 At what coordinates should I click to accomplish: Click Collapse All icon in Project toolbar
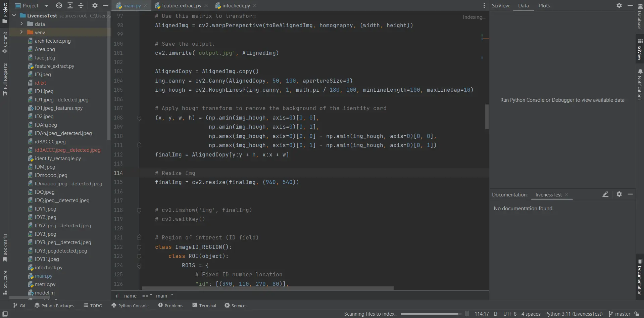pyautogui.click(x=81, y=5)
